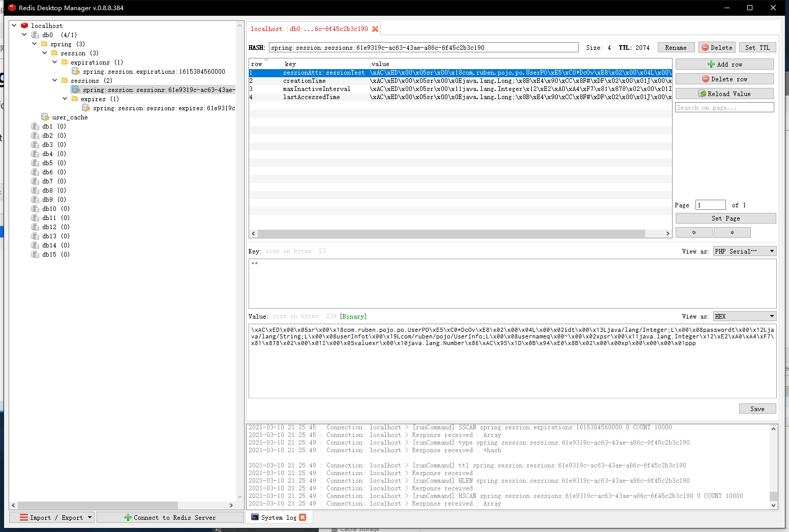Collapse the expirations folder node
The height and width of the screenshot is (532, 789).
click(x=55, y=62)
